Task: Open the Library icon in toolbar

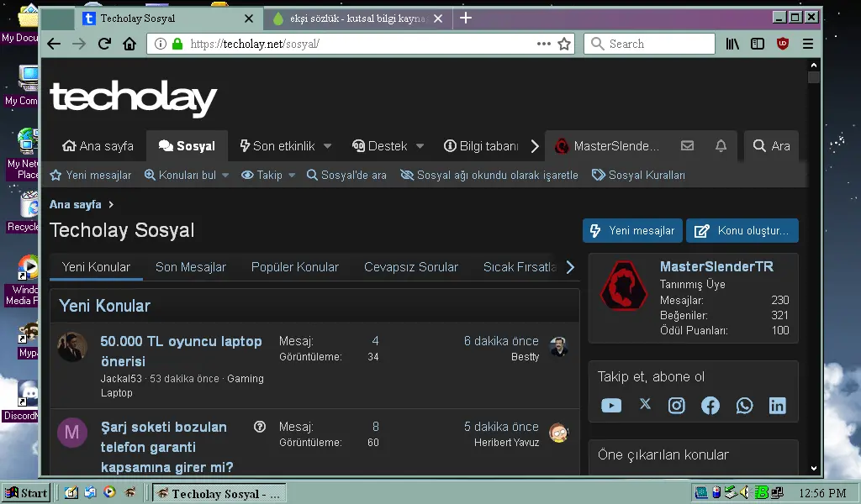Action: [x=732, y=44]
